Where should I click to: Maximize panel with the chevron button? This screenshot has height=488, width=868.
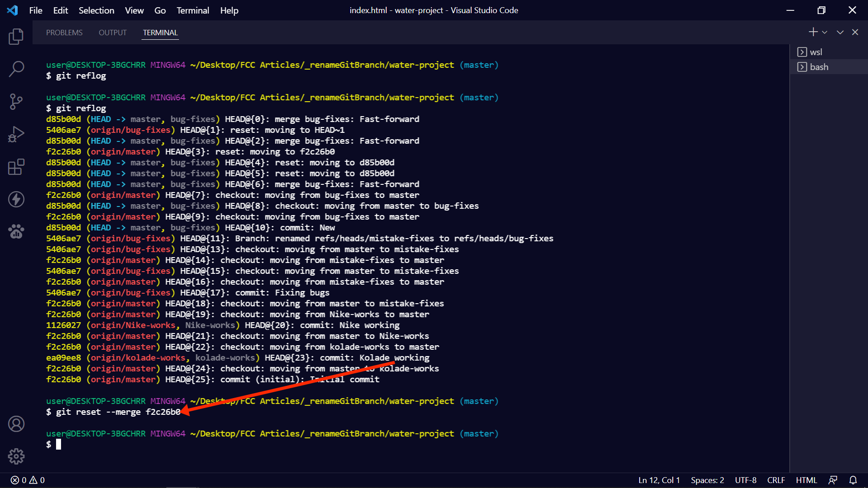coord(840,32)
